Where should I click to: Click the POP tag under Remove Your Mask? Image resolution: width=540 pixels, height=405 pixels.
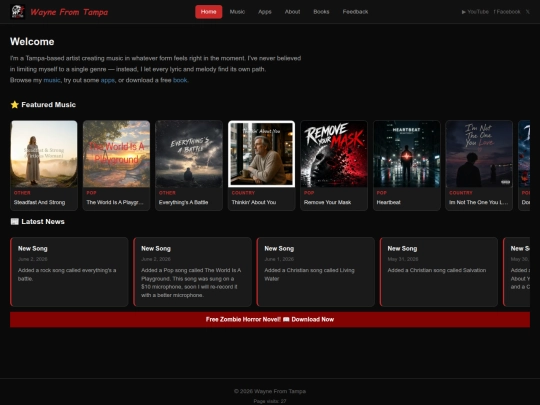(x=309, y=193)
